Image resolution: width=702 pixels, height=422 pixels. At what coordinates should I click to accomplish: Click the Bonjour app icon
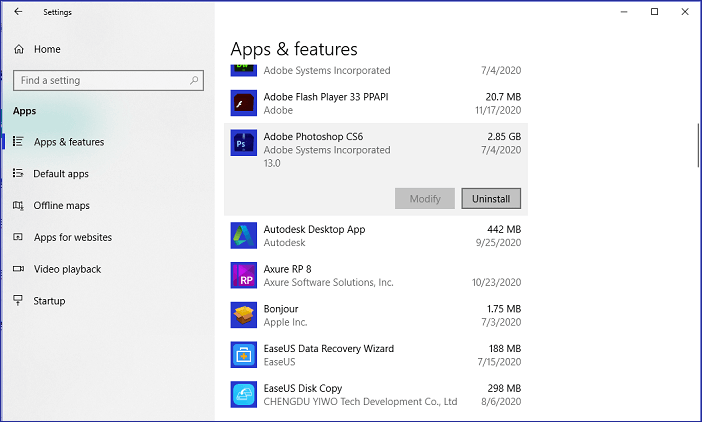pyautogui.click(x=244, y=316)
